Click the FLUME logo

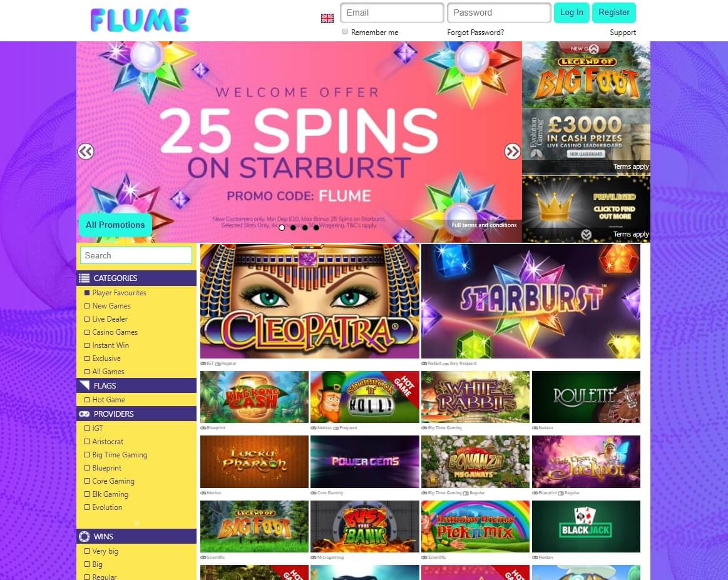(x=140, y=21)
